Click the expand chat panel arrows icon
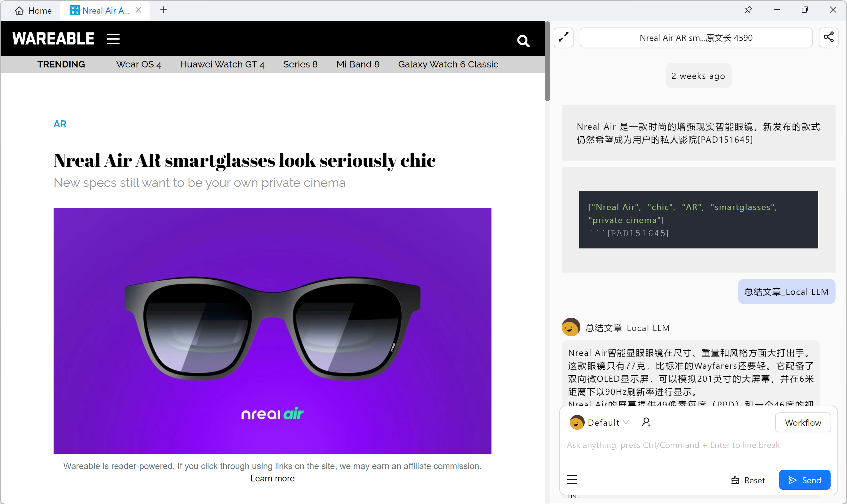 (x=564, y=37)
